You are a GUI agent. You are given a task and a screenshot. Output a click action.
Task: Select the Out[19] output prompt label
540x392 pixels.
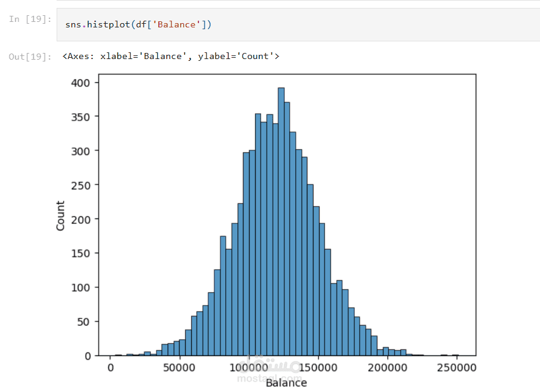[x=30, y=57]
